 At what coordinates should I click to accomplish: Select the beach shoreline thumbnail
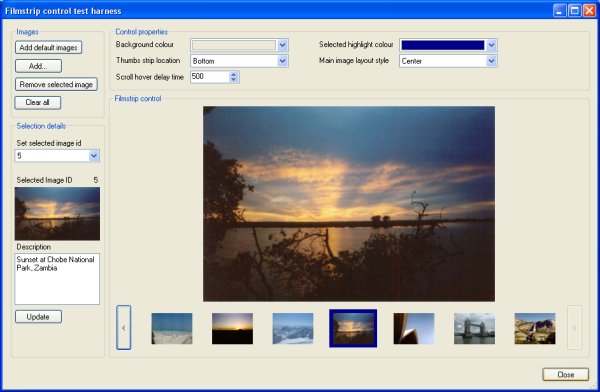(172, 328)
